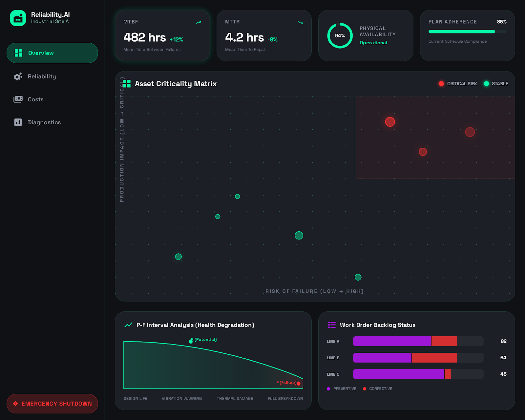Viewport: 525px width, 420px height.
Task: Click the -8% MTTR change indicator
Action: click(x=273, y=39)
